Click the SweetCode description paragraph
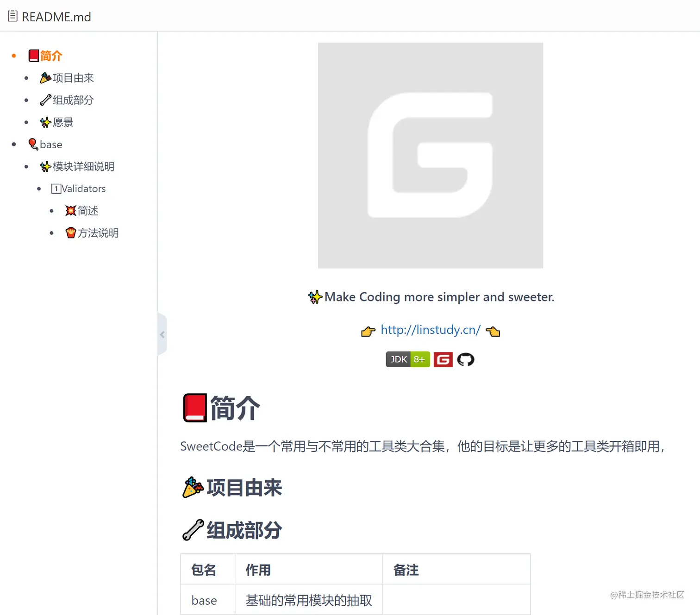The height and width of the screenshot is (615, 700). (x=423, y=446)
